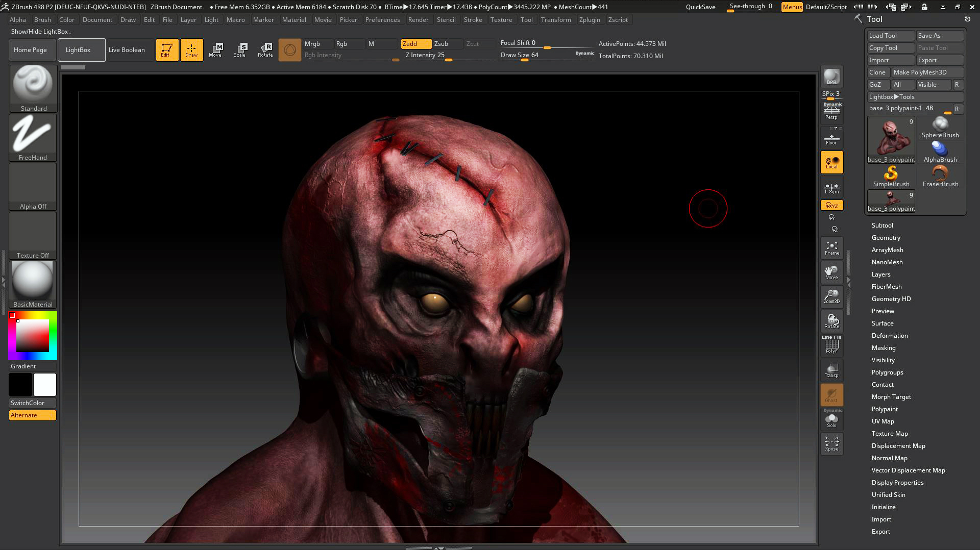The image size is (980, 550).
Task: Expand the Polypaint section
Action: tap(885, 409)
